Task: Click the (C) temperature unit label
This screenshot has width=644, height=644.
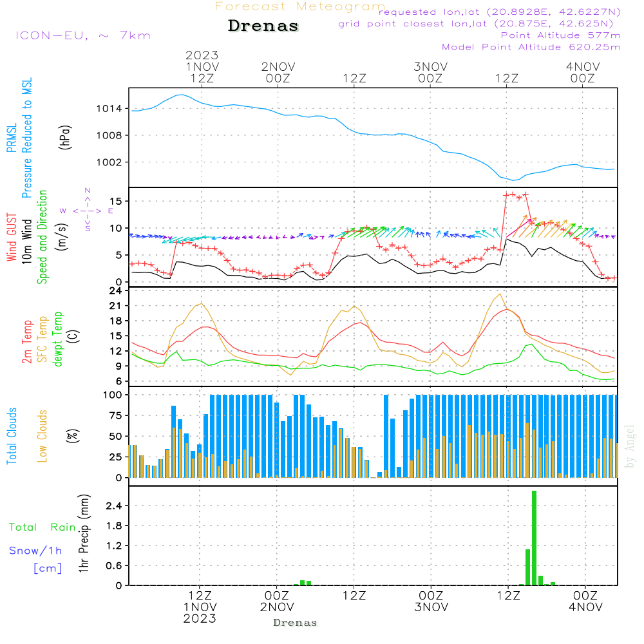Action: (73, 336)
